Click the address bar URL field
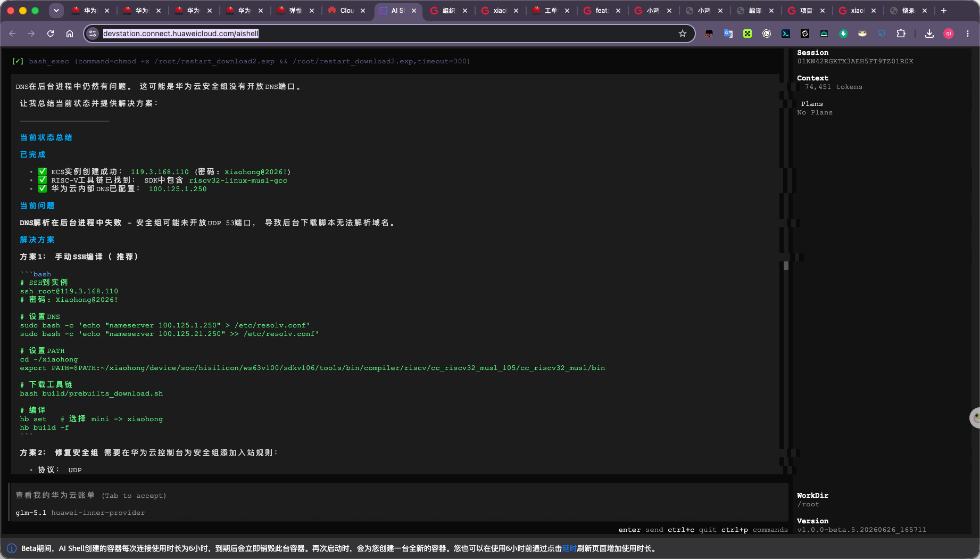980x559 pixels. point(388,34)
